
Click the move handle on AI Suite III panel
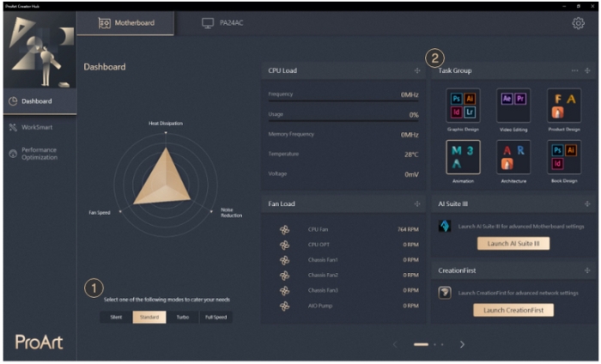click(x=587, y=203)
